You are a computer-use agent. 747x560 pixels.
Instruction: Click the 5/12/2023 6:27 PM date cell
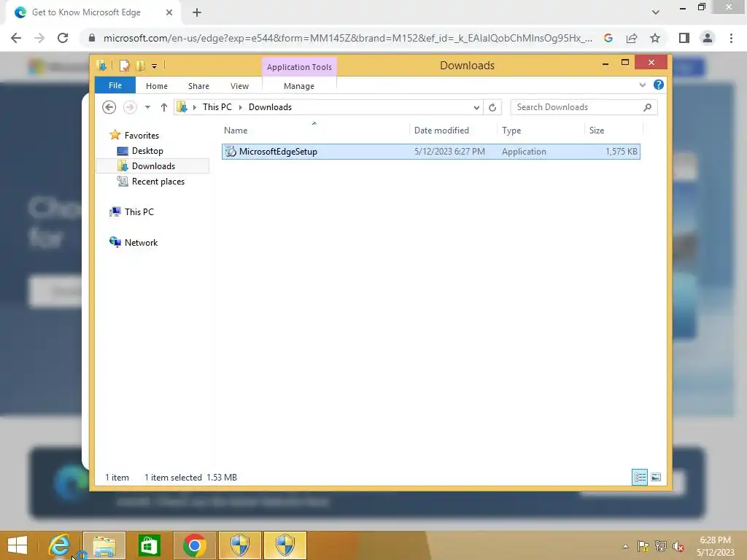click(449, 152)
